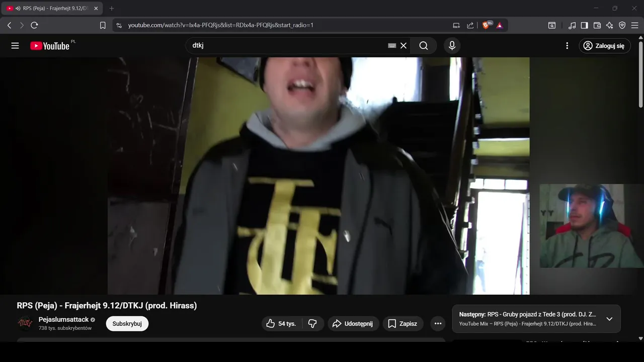
Task: Click the scrollbar down arrow
Action: tap(640, 338)
